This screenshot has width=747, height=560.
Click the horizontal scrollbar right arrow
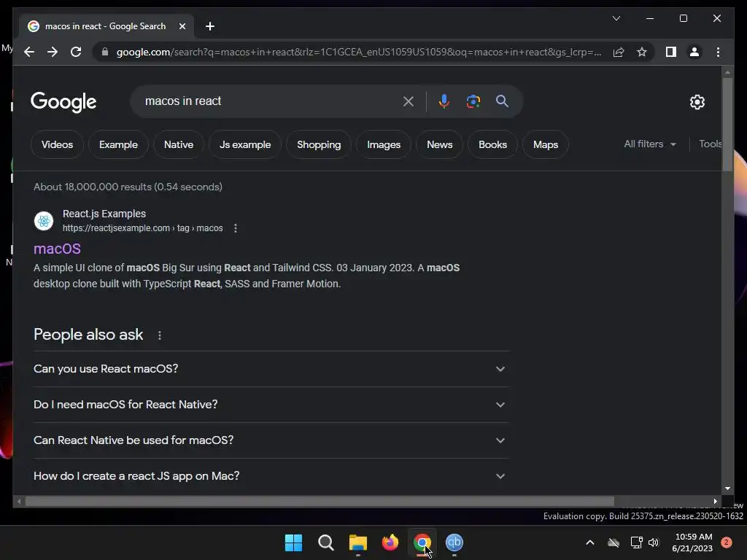click(715, 502)
